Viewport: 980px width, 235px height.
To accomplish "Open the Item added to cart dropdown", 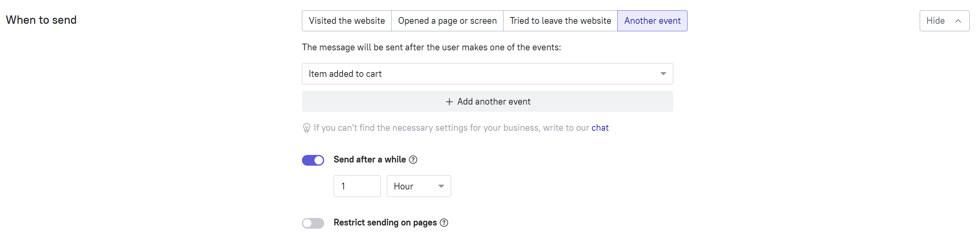I will pyautogui.click(x=487, y=74).
